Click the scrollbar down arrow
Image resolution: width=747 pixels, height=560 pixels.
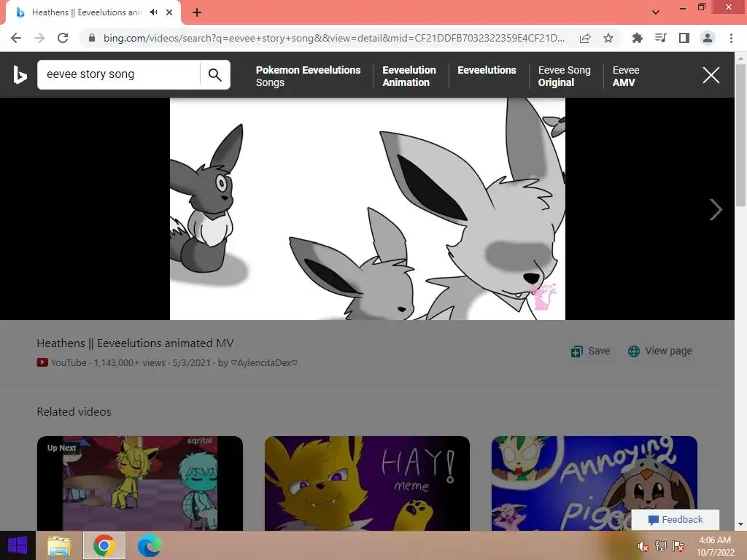coord(740,524)
